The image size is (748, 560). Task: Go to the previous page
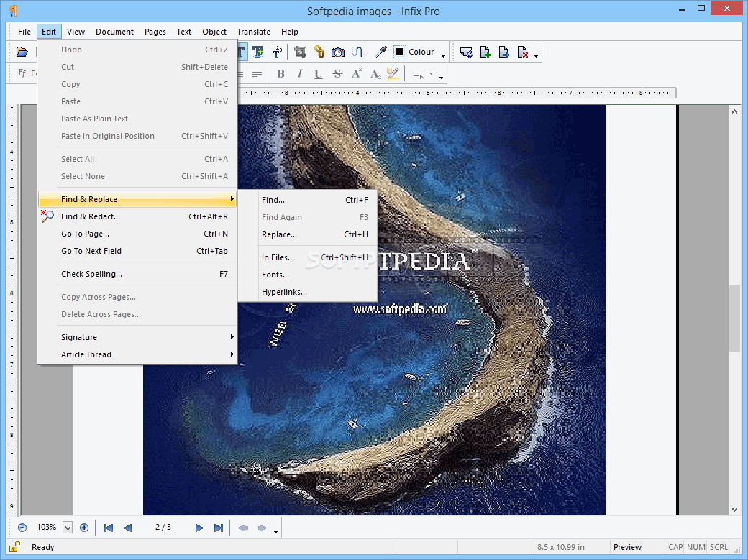click(127, 528)
